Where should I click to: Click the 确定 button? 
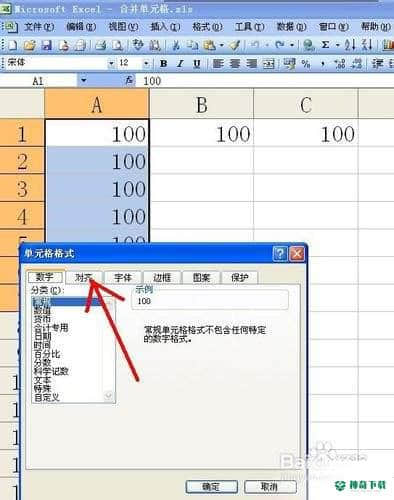(x=211, y=486)
